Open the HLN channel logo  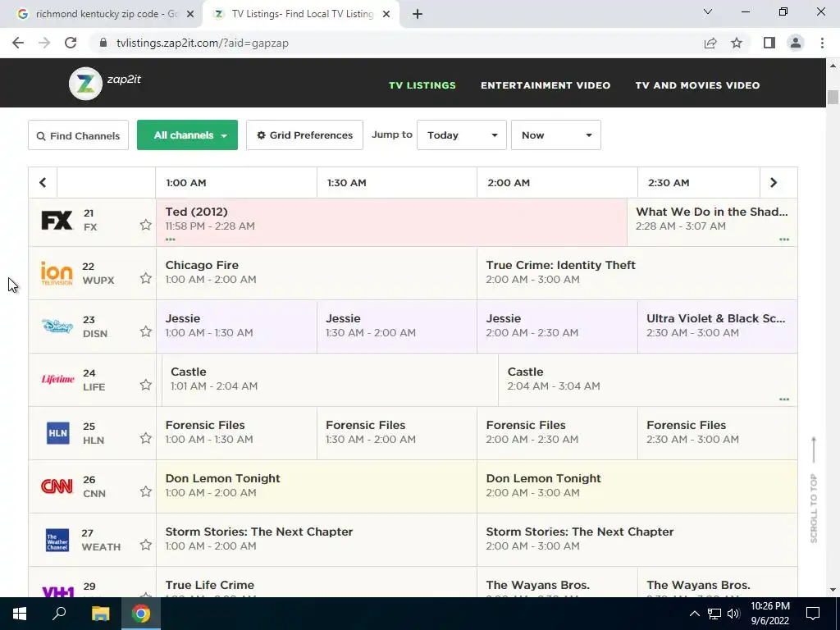point(58,433)
